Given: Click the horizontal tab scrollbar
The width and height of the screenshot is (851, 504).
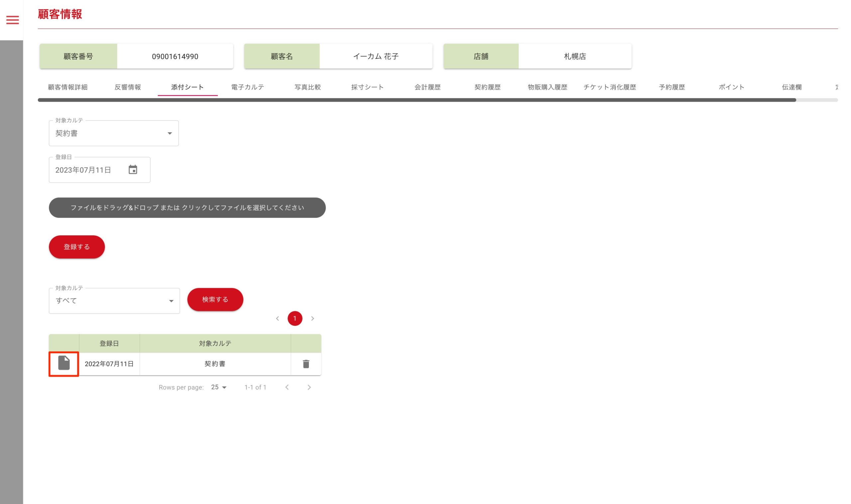Looking at the screenshot, I should click(x=416, y=100).
